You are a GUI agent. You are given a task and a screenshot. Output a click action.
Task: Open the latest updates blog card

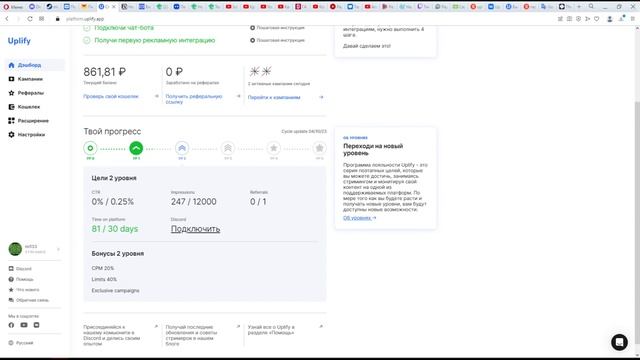point(203,335)
